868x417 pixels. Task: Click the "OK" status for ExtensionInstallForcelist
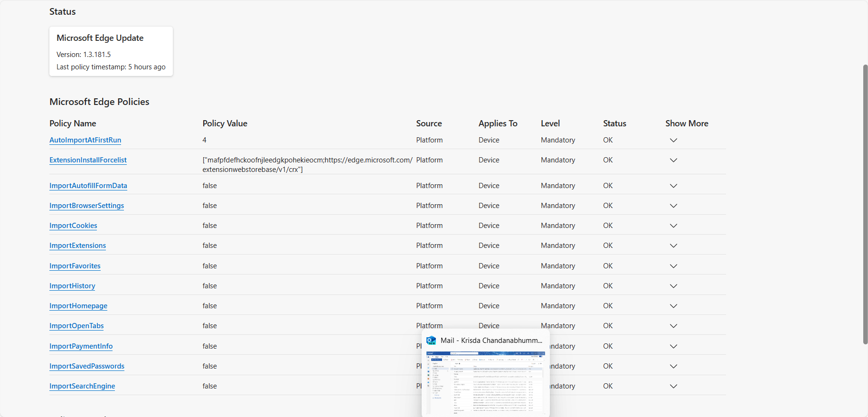pos(608,160)
